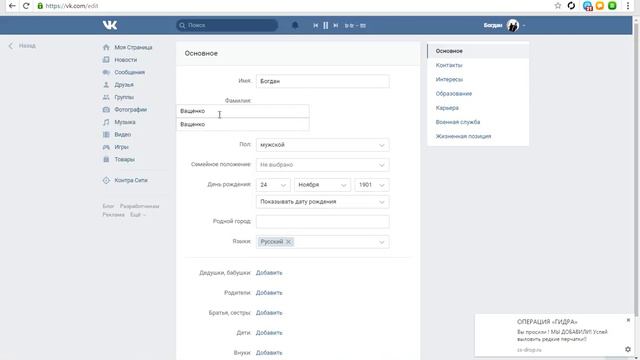Go back using Назад link
The image size is (640, 360).
[x=22, y=46]
